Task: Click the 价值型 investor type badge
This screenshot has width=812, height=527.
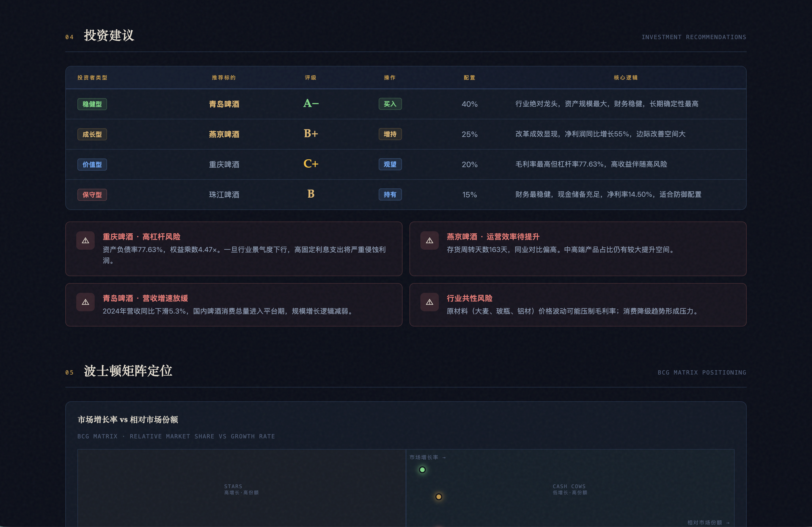Action: pyautogui.click(x=92, y=165)
